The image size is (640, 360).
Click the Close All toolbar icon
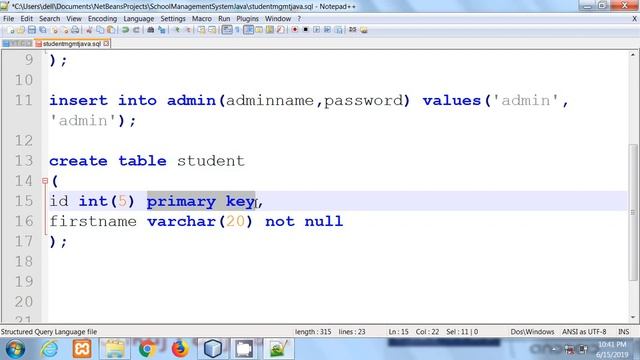click(65, 30)
